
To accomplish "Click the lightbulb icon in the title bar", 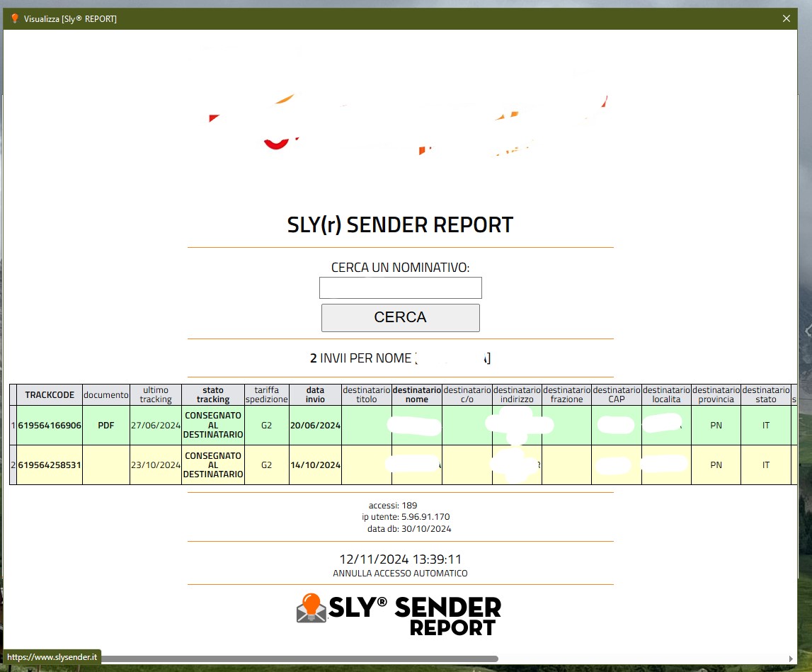I will [14, 18].
